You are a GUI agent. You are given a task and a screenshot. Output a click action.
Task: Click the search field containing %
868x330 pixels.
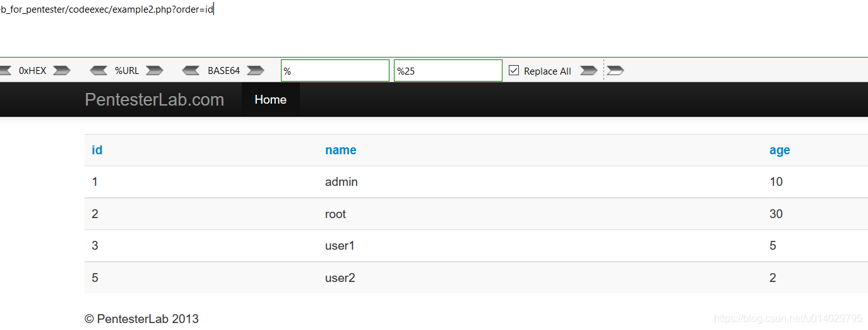335,71
